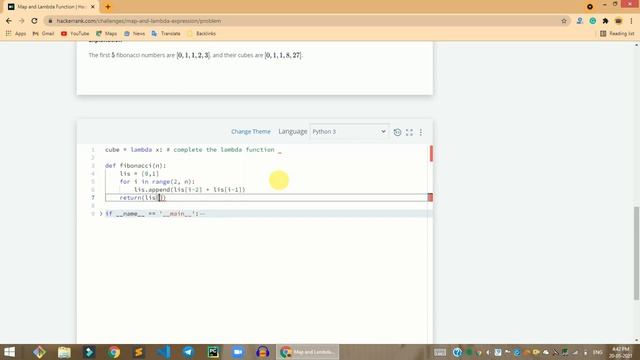Toggle fullscreen editor mode
Image resolution: width=640 pixels, height=360 pixels.
click(409, 132)
